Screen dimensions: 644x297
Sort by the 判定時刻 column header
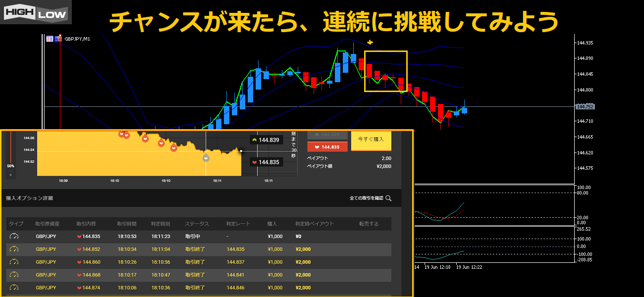[x=161, y=224]
